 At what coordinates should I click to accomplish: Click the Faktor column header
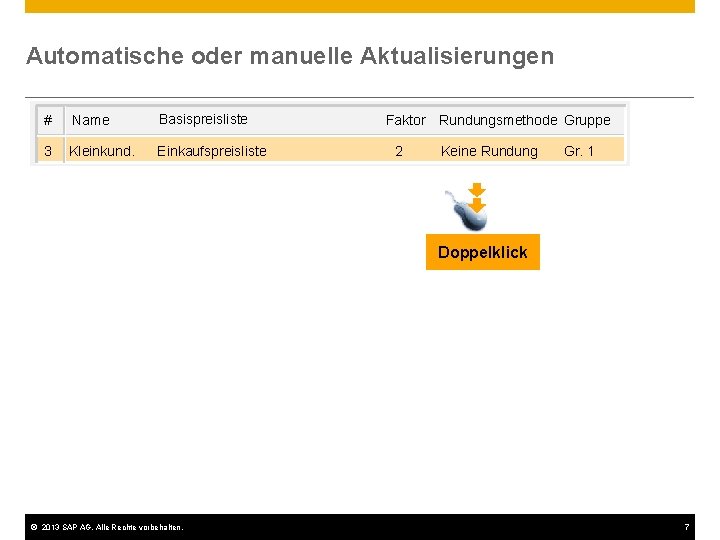[x=405, y=120]
